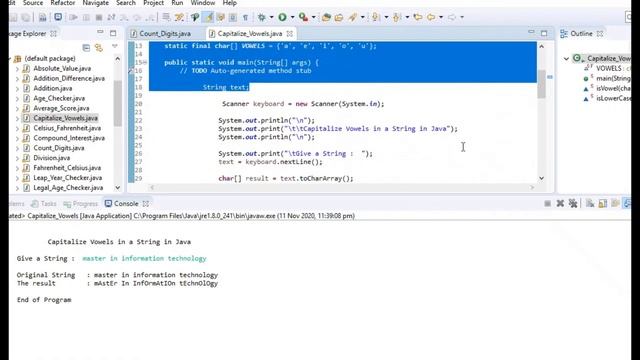Click Collapse All icon in Package Explorer

pyautogui.click(x=86, y=48)
